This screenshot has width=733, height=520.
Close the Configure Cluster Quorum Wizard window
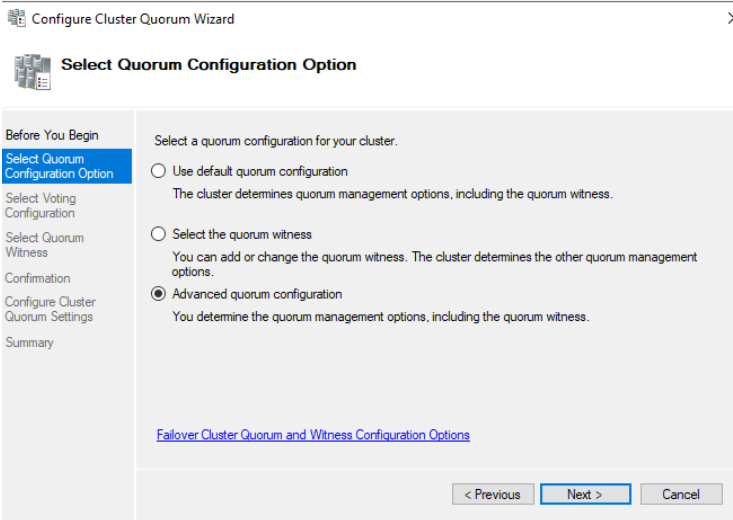729,18
